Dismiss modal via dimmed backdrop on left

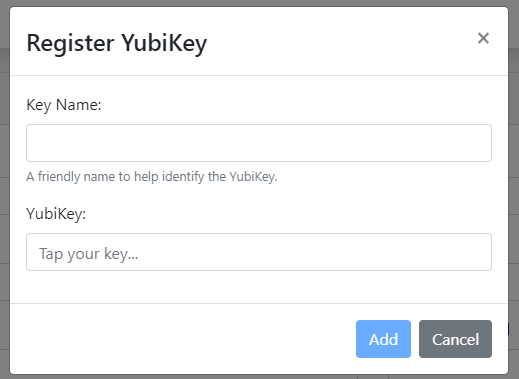[5, 189]
